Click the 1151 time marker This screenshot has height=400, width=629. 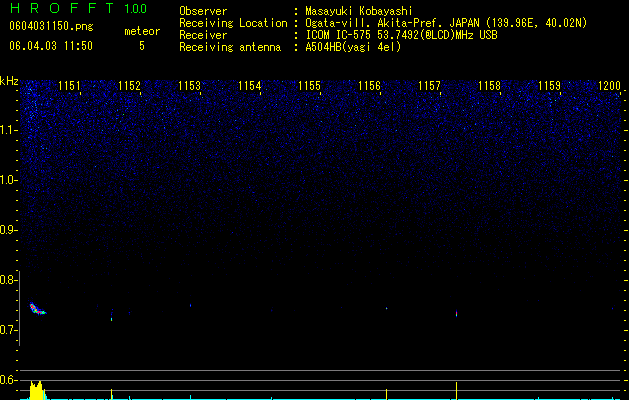pos(69,86)
